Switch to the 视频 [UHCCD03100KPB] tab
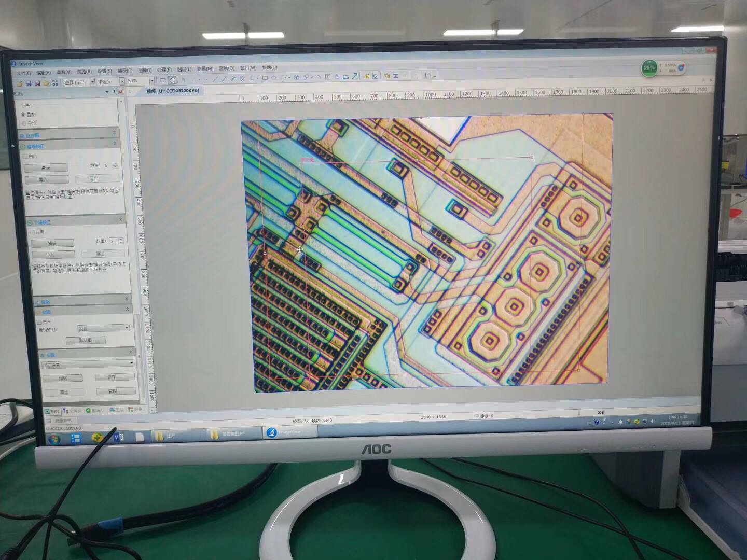Image resolution: width=747 pixels, height=560 pixels. click(x=173, y=91)
